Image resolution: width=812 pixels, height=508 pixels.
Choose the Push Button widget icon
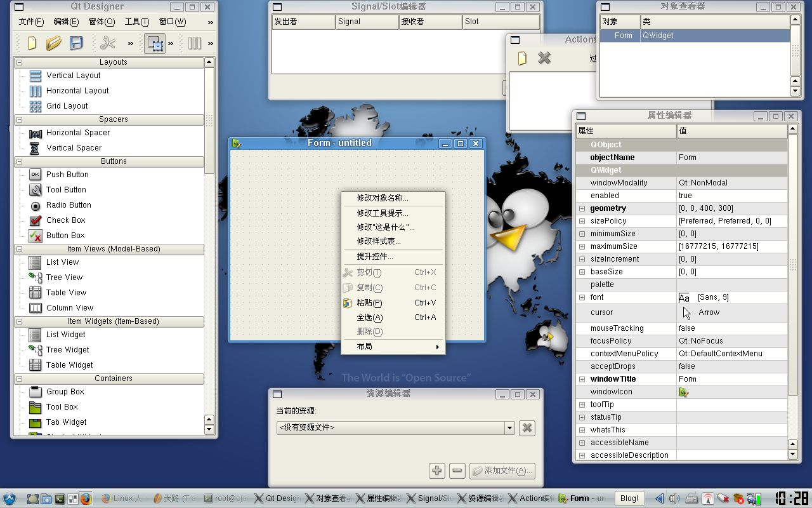tap(36, 175)
